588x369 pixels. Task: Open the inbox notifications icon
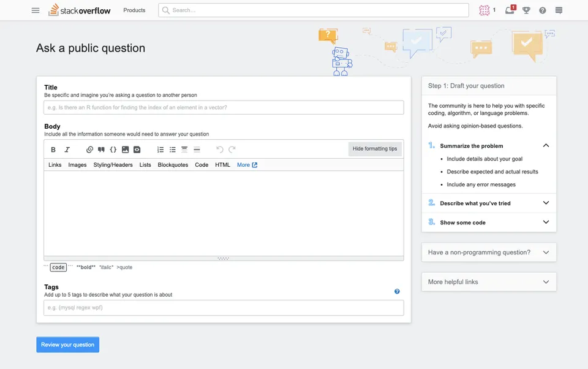510,10
